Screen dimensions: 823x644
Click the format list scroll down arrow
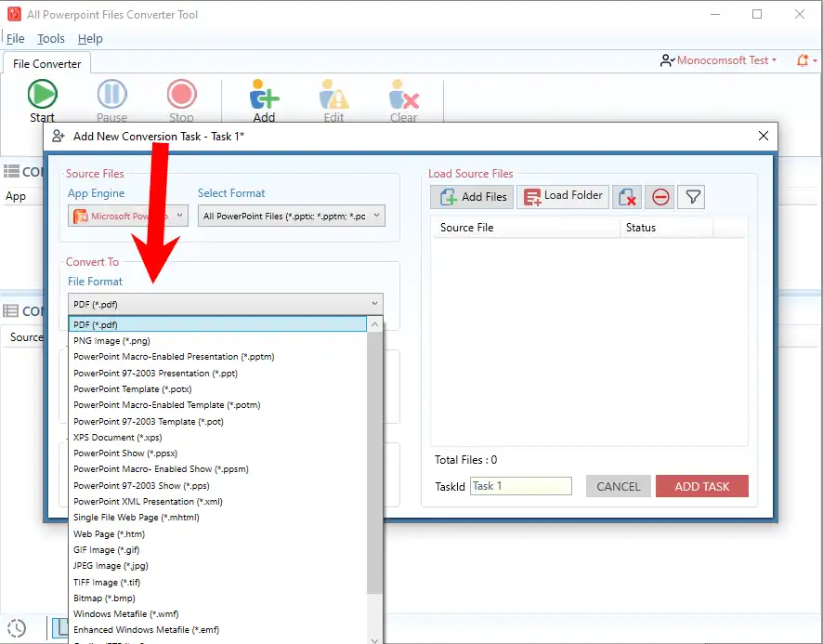[x=374, y=639]
